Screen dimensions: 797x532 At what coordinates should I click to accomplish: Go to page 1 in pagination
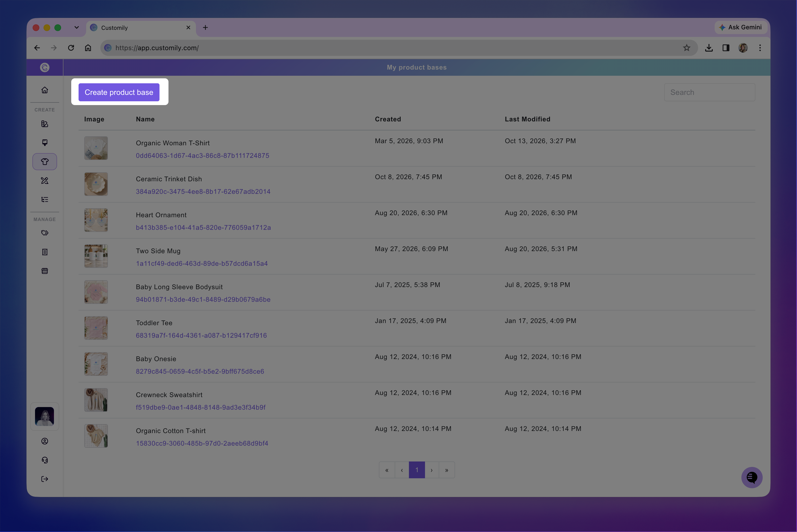click(417, 470)
